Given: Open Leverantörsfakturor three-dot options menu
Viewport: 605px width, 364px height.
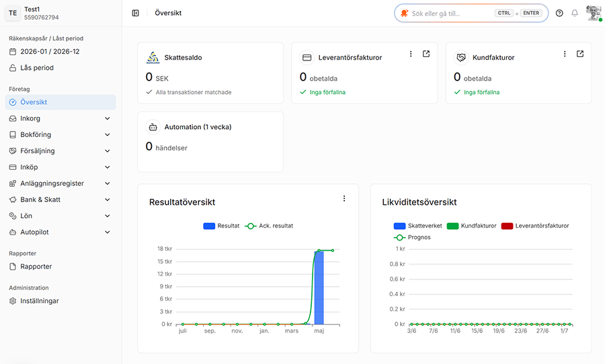Looking at the screenshot, I should [x=411, y=54].
